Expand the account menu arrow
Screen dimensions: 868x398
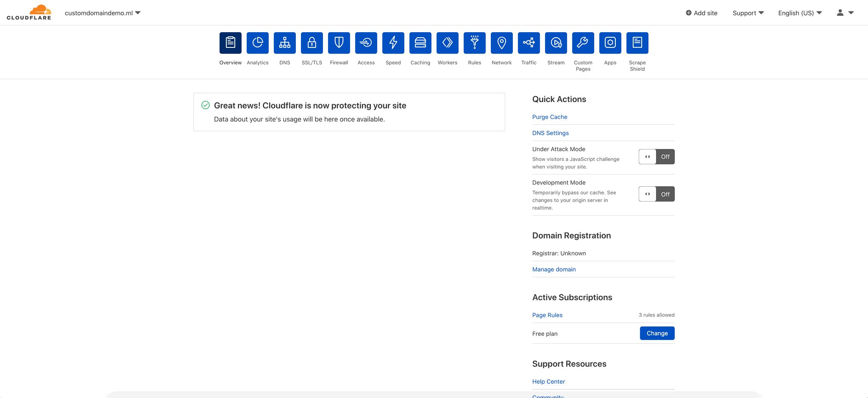pos(851,13)
